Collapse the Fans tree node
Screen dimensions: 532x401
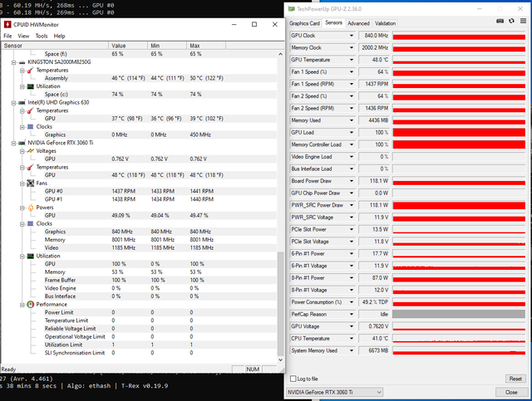tap(22, 183)
